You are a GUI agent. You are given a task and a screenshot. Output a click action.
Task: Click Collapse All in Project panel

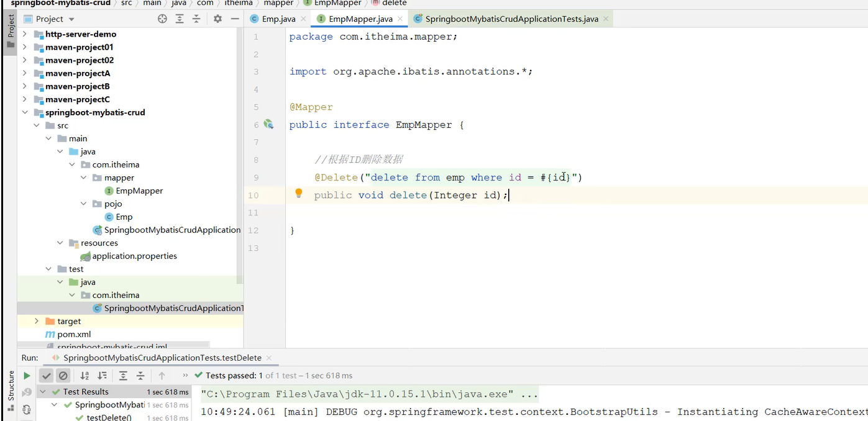196,19
